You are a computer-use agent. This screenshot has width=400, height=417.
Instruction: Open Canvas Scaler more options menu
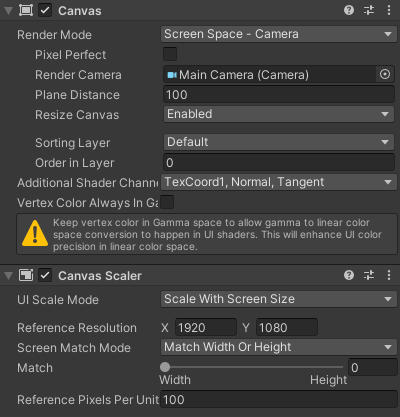[389, 275]
